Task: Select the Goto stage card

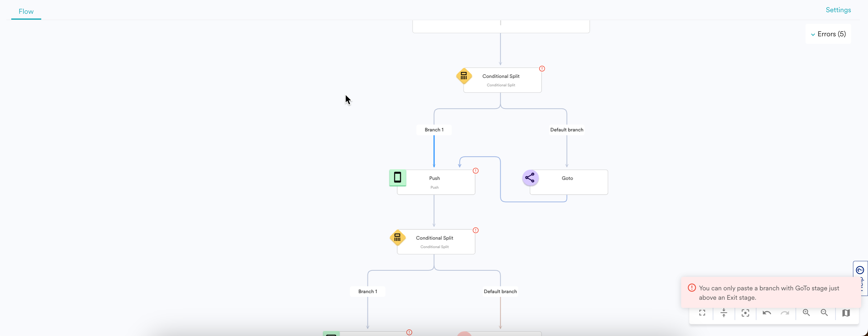Action: tap(568, 182)
